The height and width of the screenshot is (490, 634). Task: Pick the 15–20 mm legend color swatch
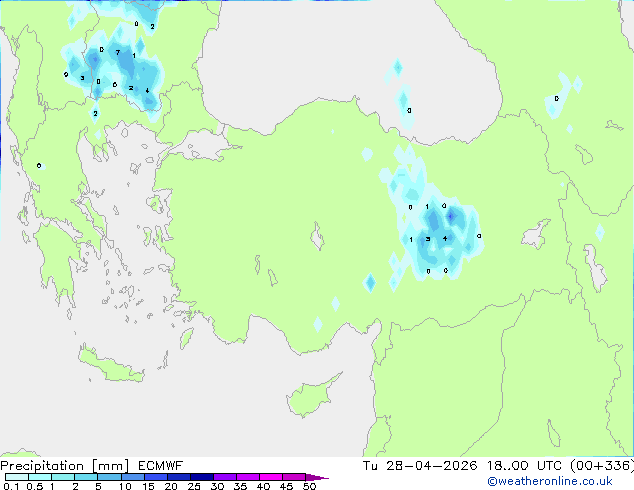click(x=155, y=477)
